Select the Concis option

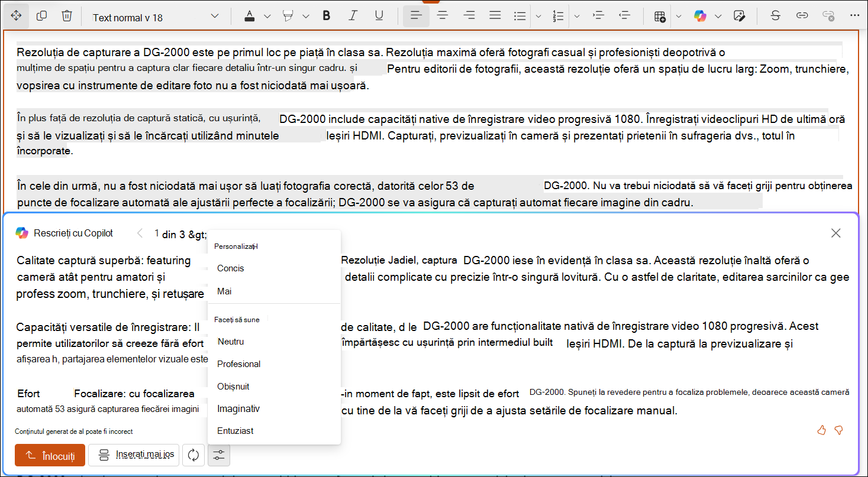click(231, 268)
